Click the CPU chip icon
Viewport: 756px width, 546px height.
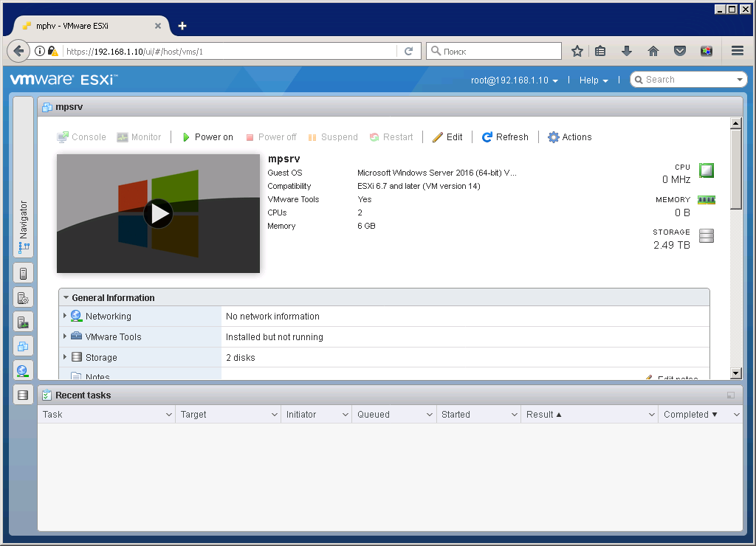[x=707, y=170]
